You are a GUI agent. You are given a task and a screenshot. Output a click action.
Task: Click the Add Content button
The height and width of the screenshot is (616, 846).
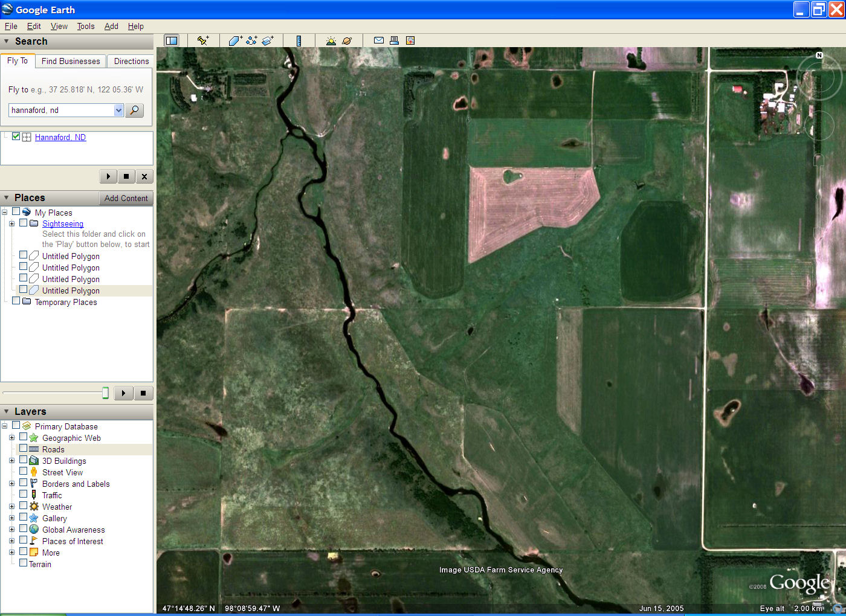(x=126, y=198)
